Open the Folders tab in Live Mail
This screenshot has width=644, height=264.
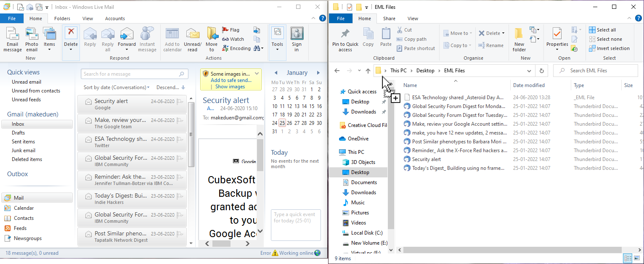pyautogui.click(x=62, y=18)
